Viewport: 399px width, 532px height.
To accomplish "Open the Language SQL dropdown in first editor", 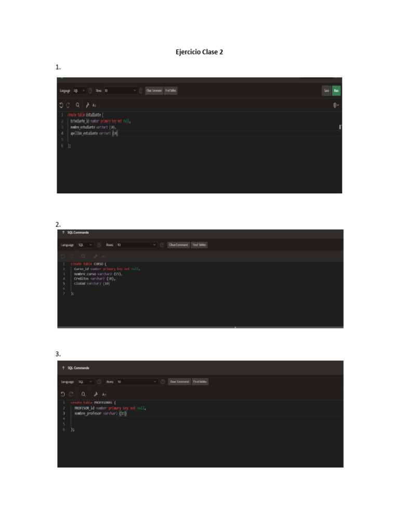I will tap(79, 90).
